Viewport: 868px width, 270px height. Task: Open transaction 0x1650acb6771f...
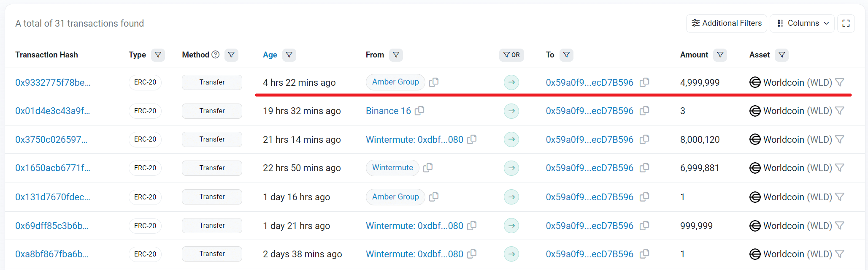53,168
